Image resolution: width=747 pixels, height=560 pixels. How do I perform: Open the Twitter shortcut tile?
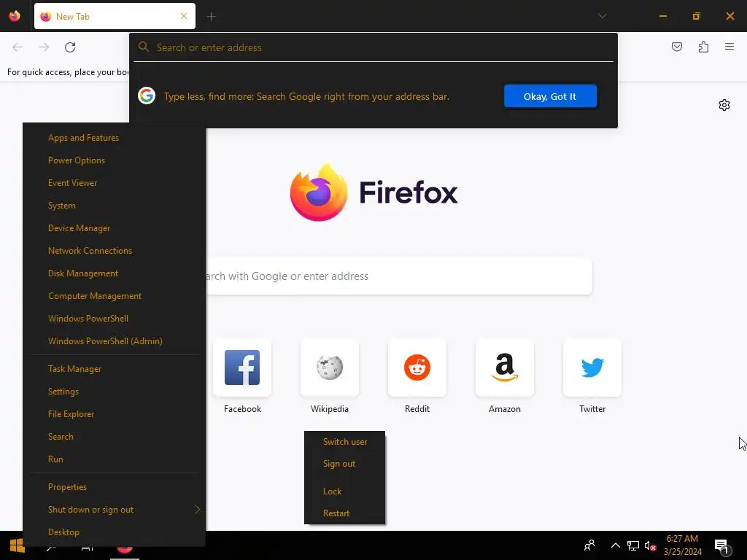point(592,367)
